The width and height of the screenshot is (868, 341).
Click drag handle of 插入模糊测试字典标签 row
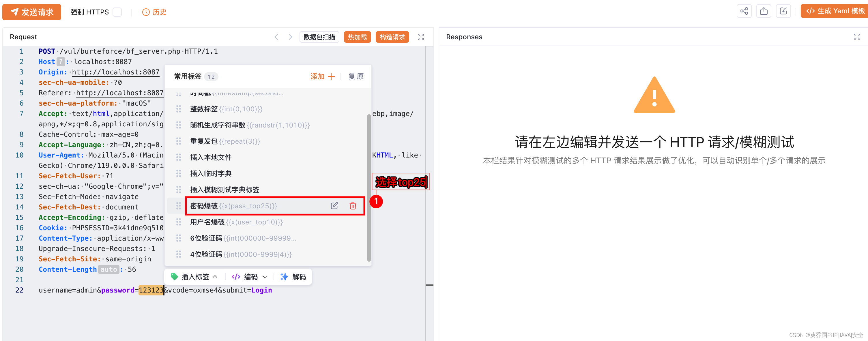click(179, 190)
